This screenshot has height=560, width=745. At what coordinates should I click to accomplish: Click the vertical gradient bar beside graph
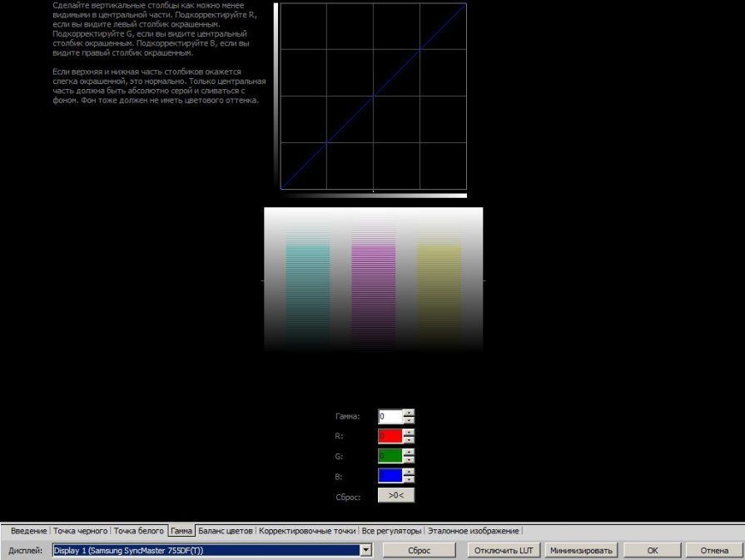point(276,96)
